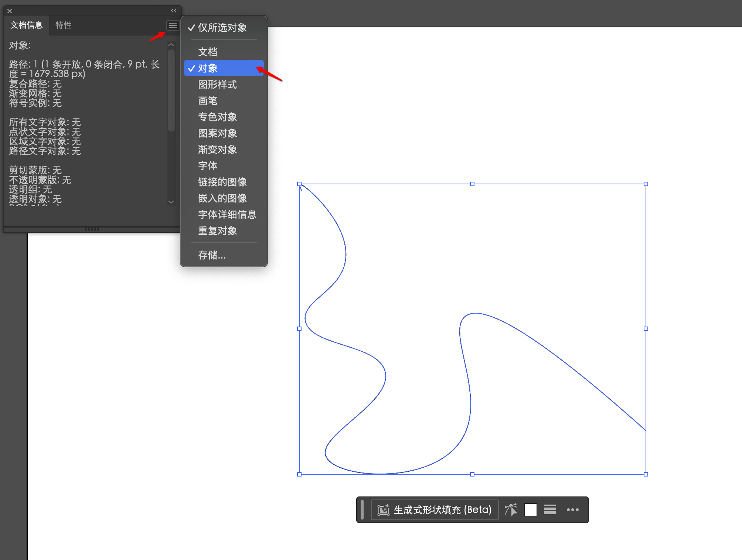The height and width of the screenshot is (560, 742).
Task: Click the edit path wand icon
Action: [511, 510]
